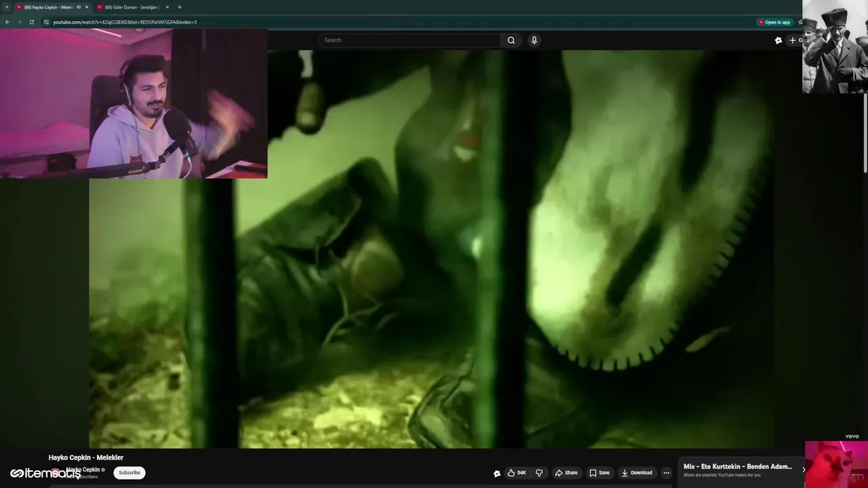
Task: Expand the mix playlist with the chevron arrow
Action: tap(804, 470)
